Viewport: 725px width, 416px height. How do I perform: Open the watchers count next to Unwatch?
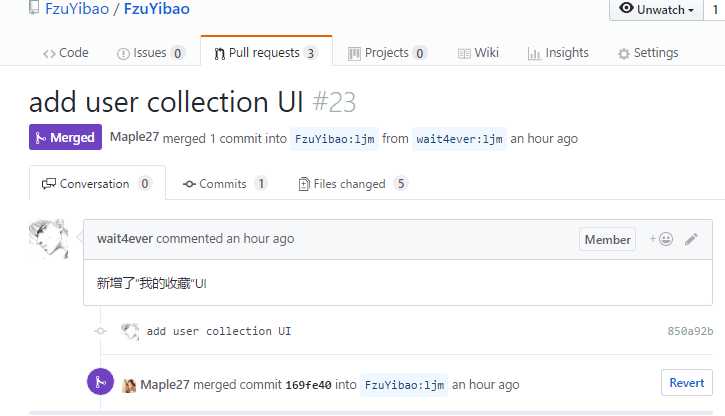click(x=715, y=10)
